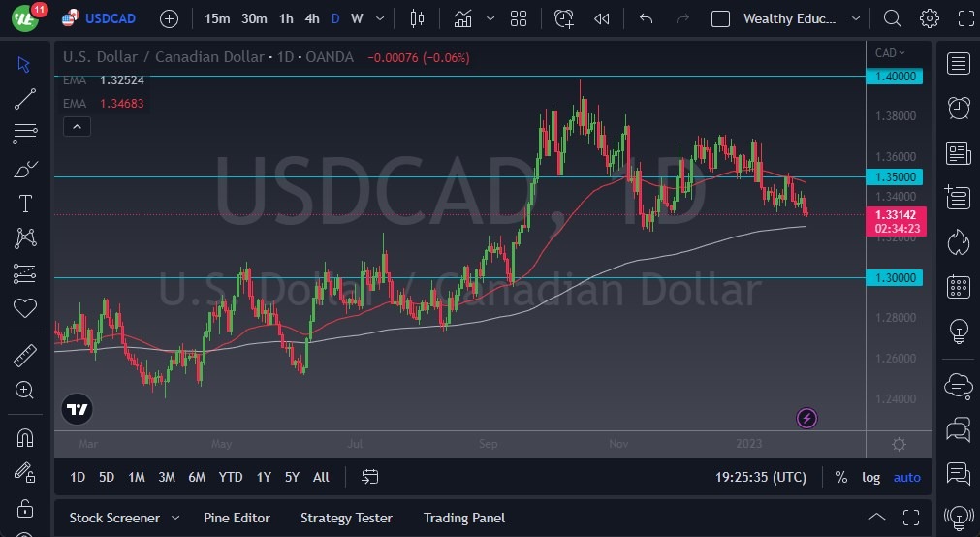Enter fullscreen mode
Image resolution: width=980 pixels, height=537 pixels.
[x=966, y=18]
